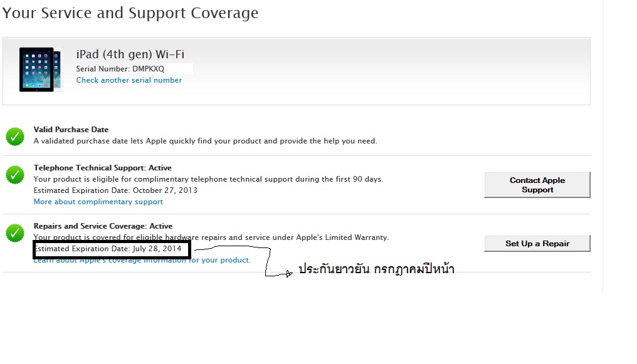
Task: Open 'Learn about Apple's coverage information' link
Action: pos(142,260)
